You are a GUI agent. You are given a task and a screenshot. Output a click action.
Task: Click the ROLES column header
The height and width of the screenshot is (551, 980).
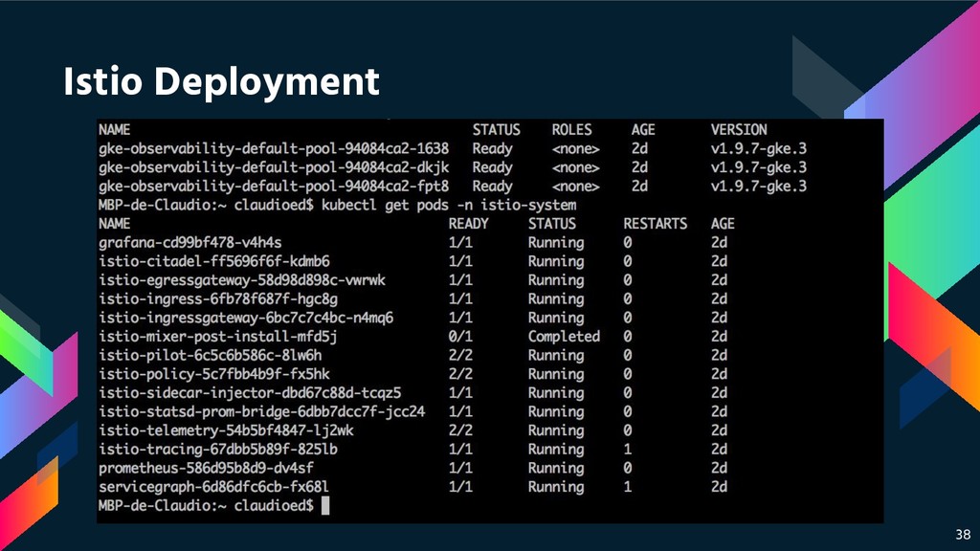point(572,130)
